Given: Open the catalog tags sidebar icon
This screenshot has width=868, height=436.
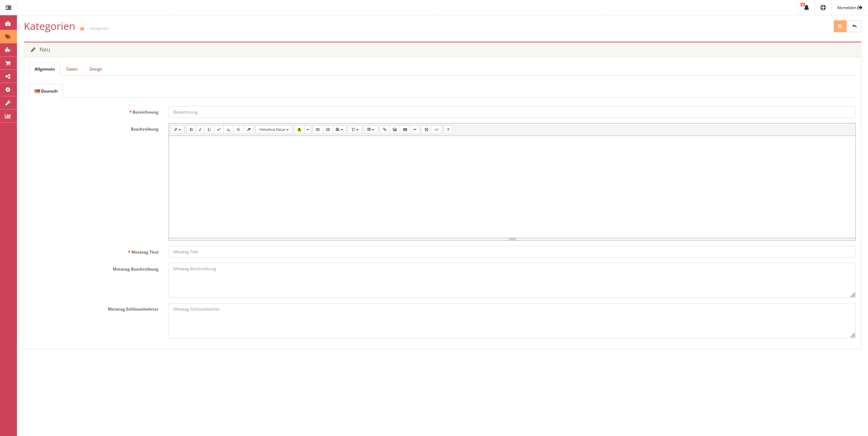Looking at the screenshot, I should tap(8, 37).
